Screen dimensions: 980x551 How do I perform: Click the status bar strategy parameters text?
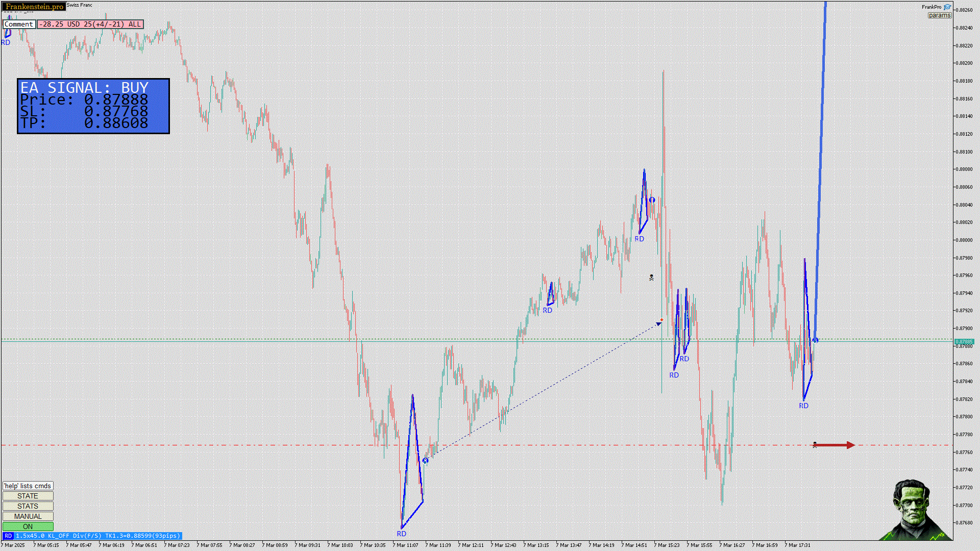click(98, 536)
